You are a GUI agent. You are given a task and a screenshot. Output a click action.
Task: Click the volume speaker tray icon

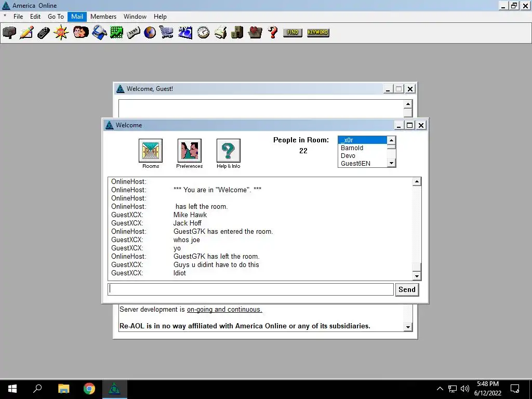tap(465, 389)
